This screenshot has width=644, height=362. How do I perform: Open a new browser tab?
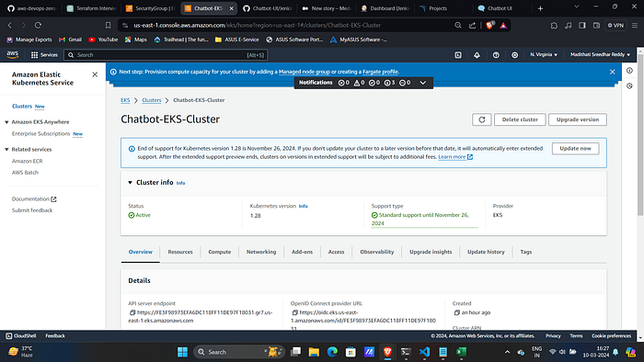click(x=540, y=8)
